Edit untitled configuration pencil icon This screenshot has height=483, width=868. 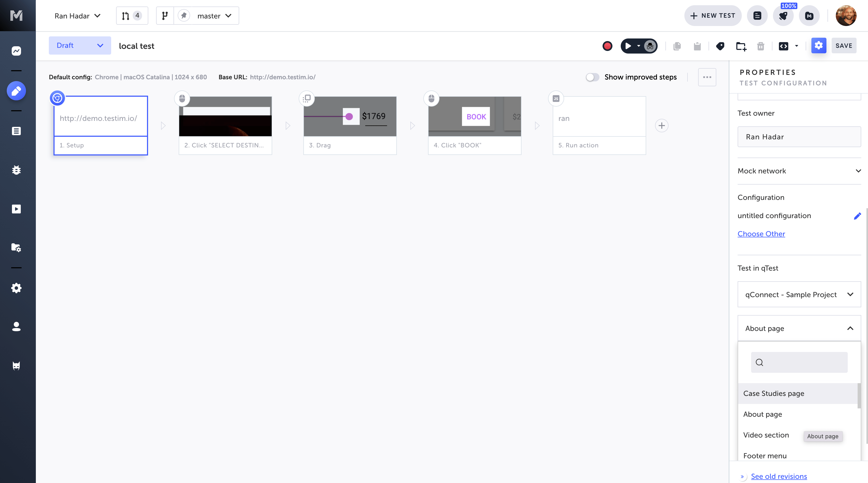pyautogui.click(x=857, y=216)
